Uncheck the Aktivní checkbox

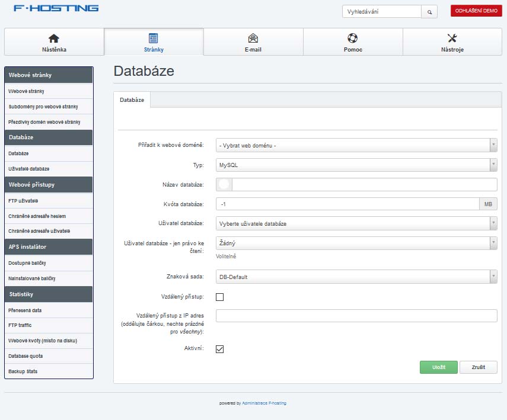point(219,349)
